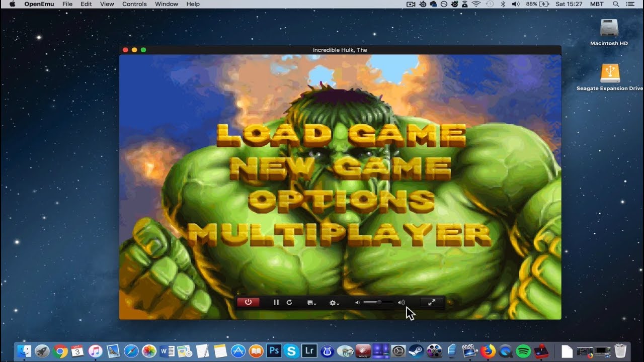Open Firefox in the dock
644x362 pixels.
487,351
